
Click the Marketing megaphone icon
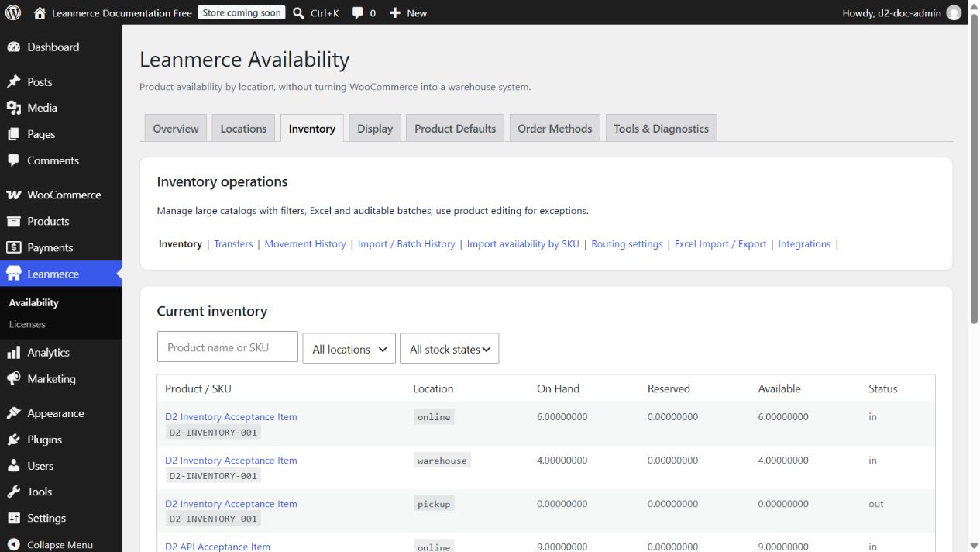pos(13,379)
